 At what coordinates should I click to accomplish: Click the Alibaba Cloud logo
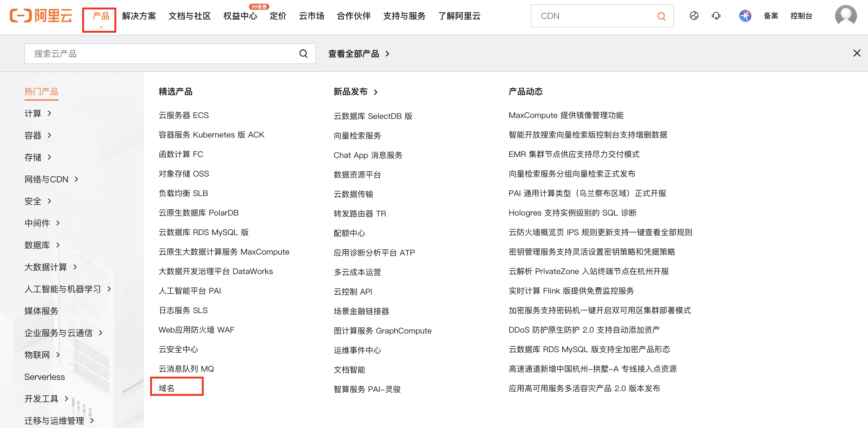click(41, 16)
